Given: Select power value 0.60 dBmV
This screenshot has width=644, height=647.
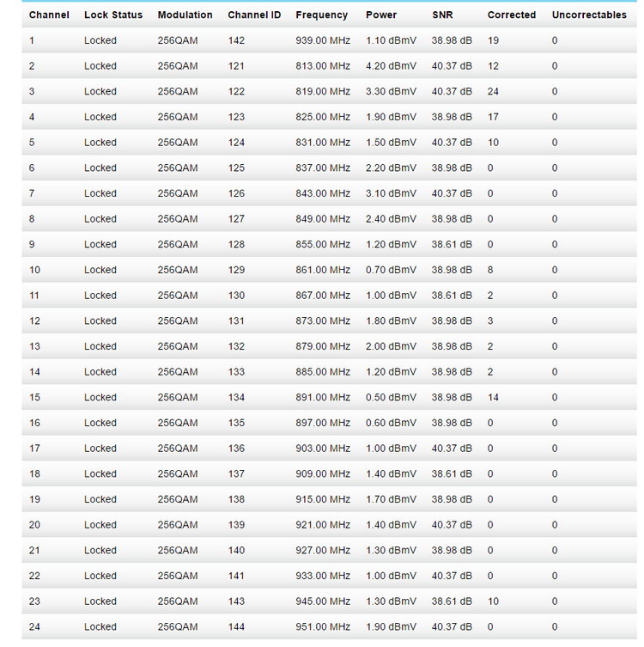Looking at the screenshot, I should (391, 423).
